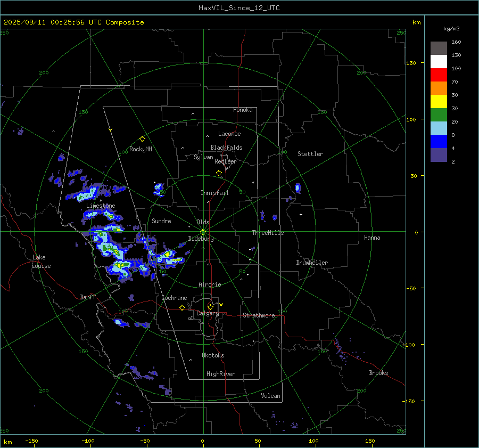Click the Airdrie city label
The image size is (479, 448).
[x=210, y=284]
